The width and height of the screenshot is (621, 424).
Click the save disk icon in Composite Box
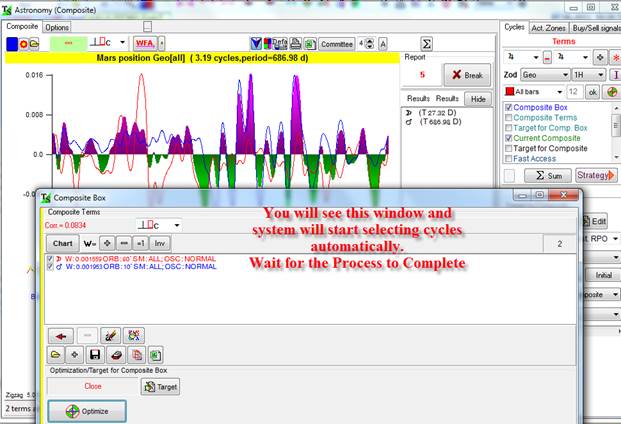[92, 355]
